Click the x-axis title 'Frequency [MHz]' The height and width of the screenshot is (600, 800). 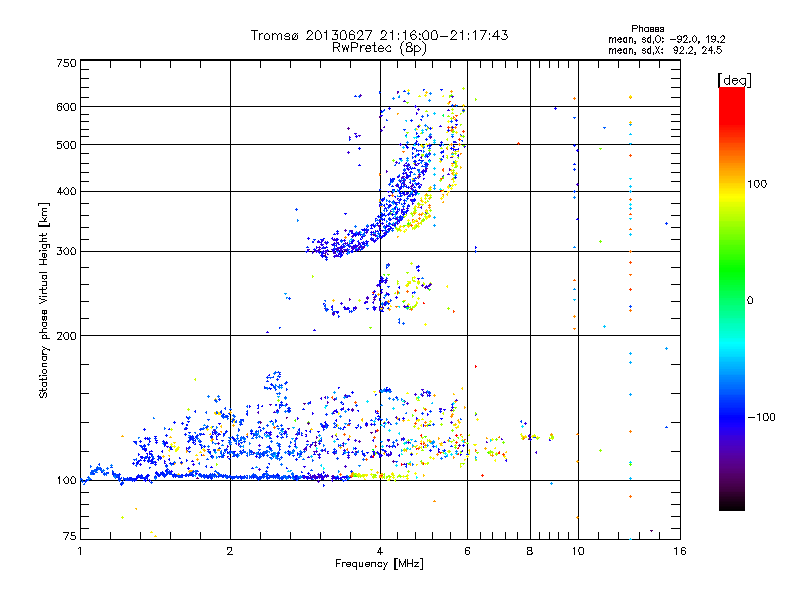[379, 564]
